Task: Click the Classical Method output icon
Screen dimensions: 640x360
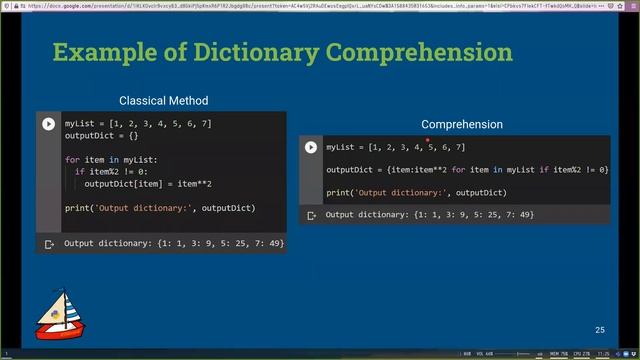Action: (x=49, y=244)
